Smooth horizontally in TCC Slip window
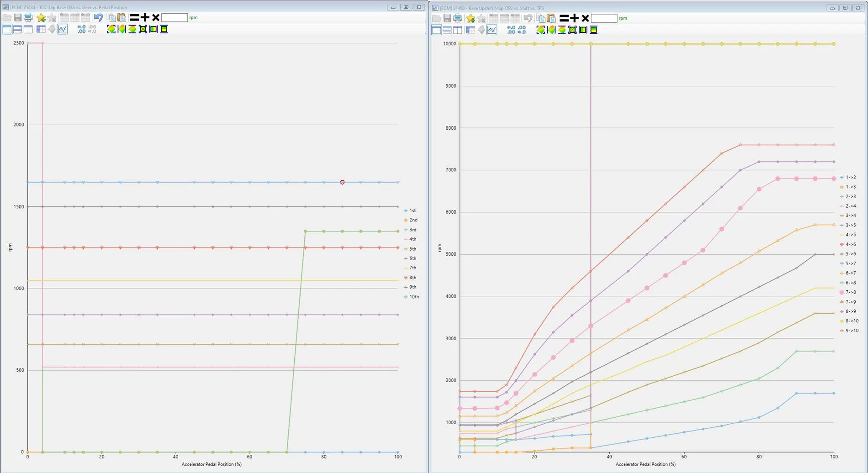 153,29
